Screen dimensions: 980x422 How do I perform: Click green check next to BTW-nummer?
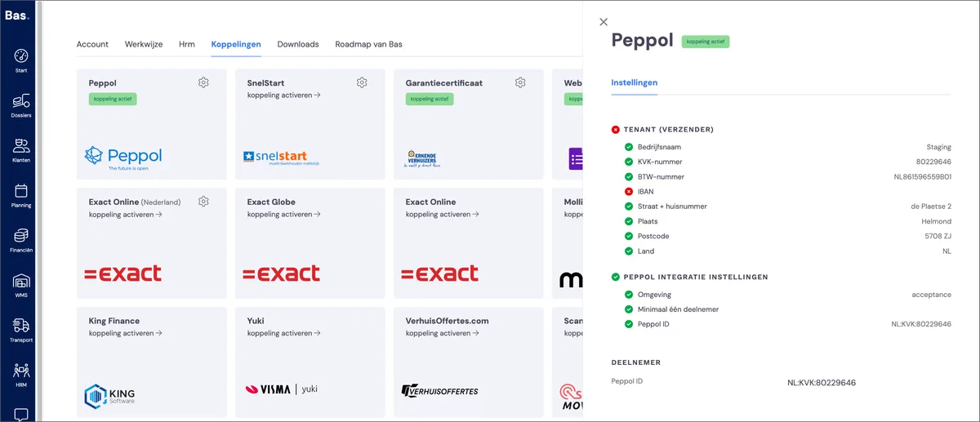(629, 176)
